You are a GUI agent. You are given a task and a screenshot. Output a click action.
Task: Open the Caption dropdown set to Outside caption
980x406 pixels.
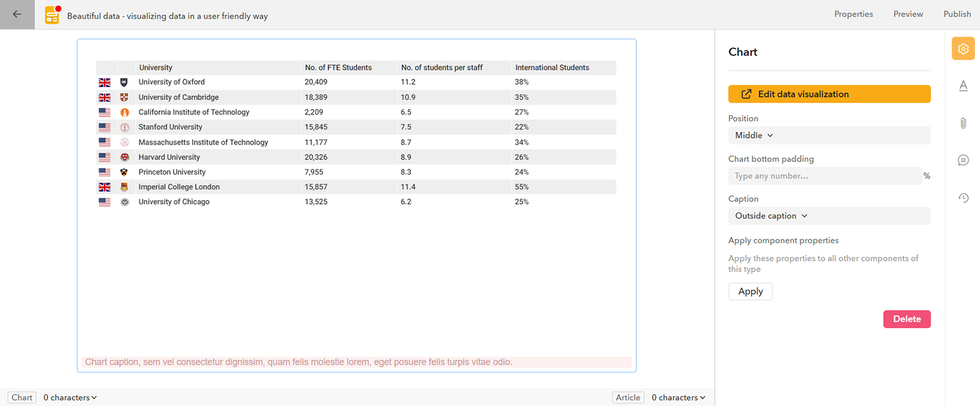coord(829,216)
